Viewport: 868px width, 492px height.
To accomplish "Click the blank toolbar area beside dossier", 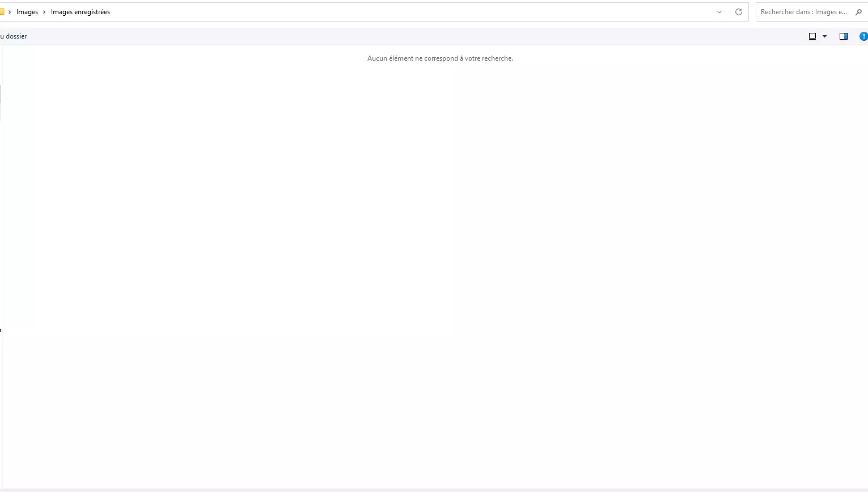I will (x=397, y=36).
